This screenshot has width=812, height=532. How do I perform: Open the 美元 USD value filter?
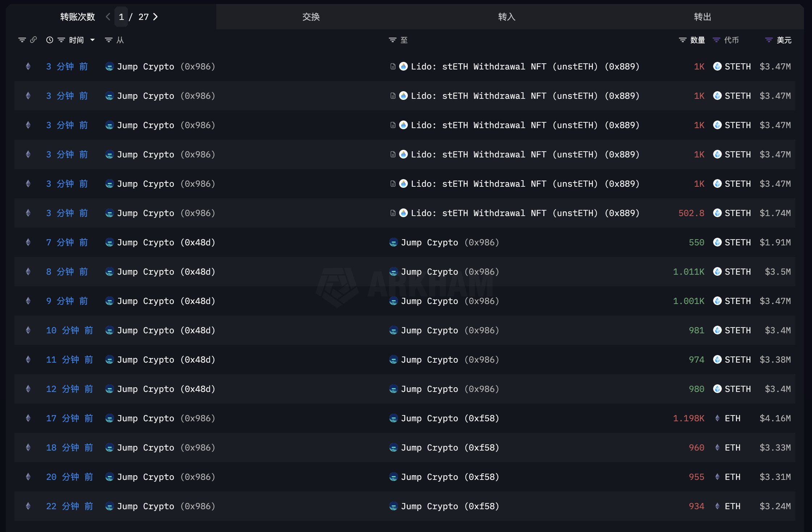(x=769, y=40)
